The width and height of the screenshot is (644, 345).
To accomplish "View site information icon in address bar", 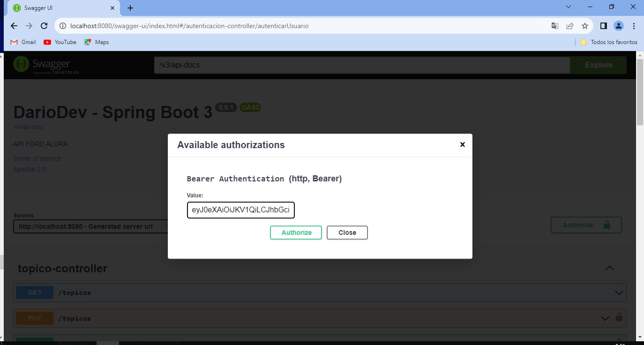I will [63, 26].
